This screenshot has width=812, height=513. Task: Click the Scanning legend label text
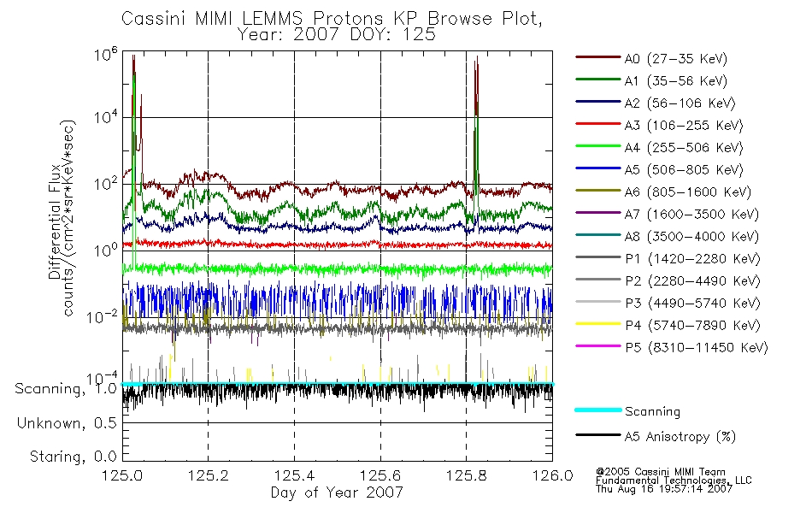coord(652,411)
